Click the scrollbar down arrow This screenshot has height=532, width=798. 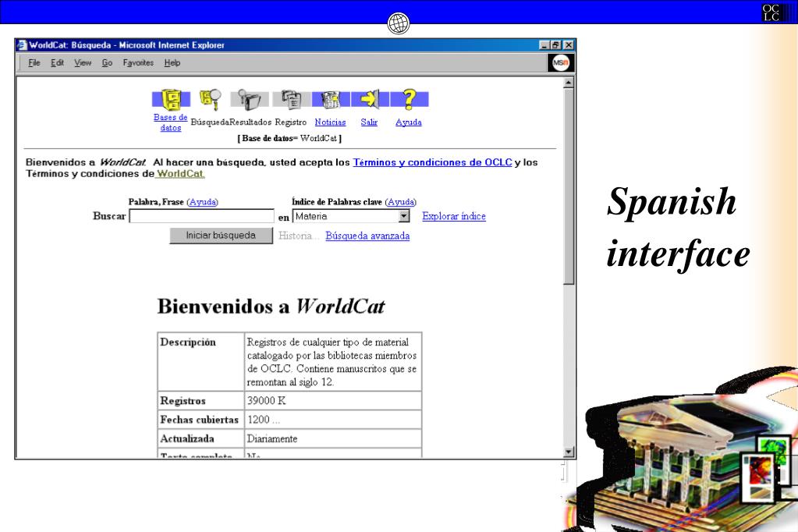[569, 452]
